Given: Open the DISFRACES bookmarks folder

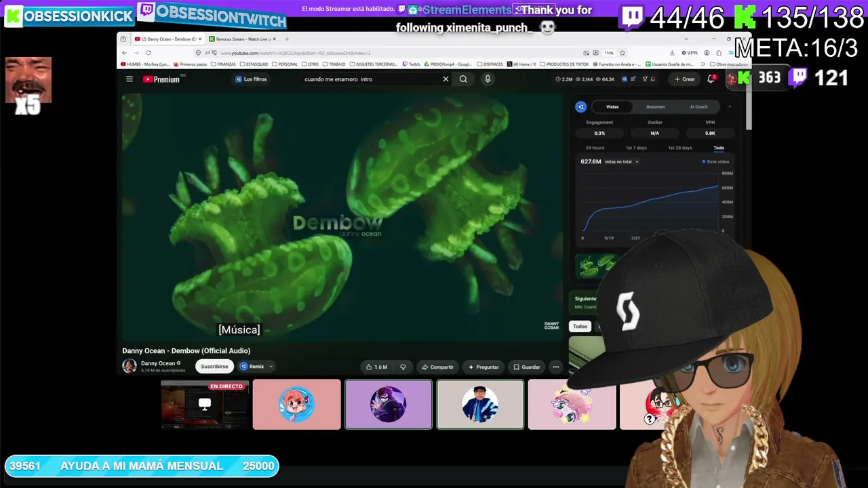Looking at the screenshot, I should click(x=490, y=64).
